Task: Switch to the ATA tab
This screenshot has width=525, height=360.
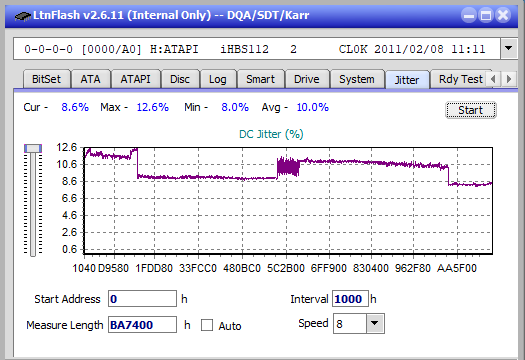Action: (x=90, y=79)
